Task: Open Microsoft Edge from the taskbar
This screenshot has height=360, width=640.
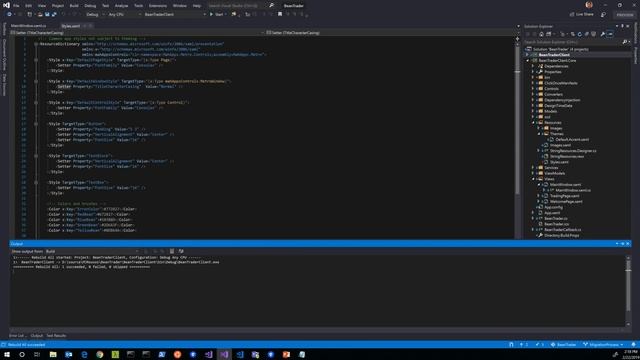Action: pos(84,355)
